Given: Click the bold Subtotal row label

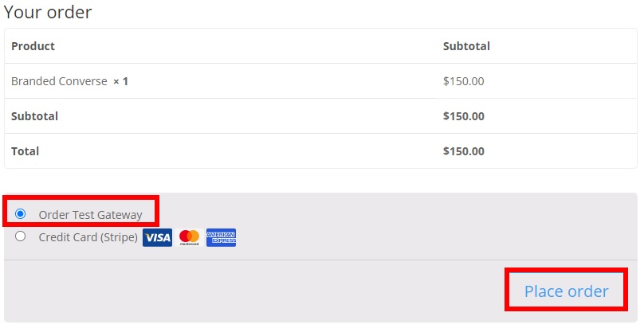Looking at the screenshot, I should click(34, 116).
